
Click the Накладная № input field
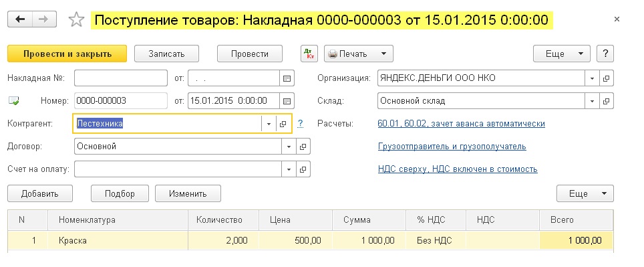tap(121, 78)
